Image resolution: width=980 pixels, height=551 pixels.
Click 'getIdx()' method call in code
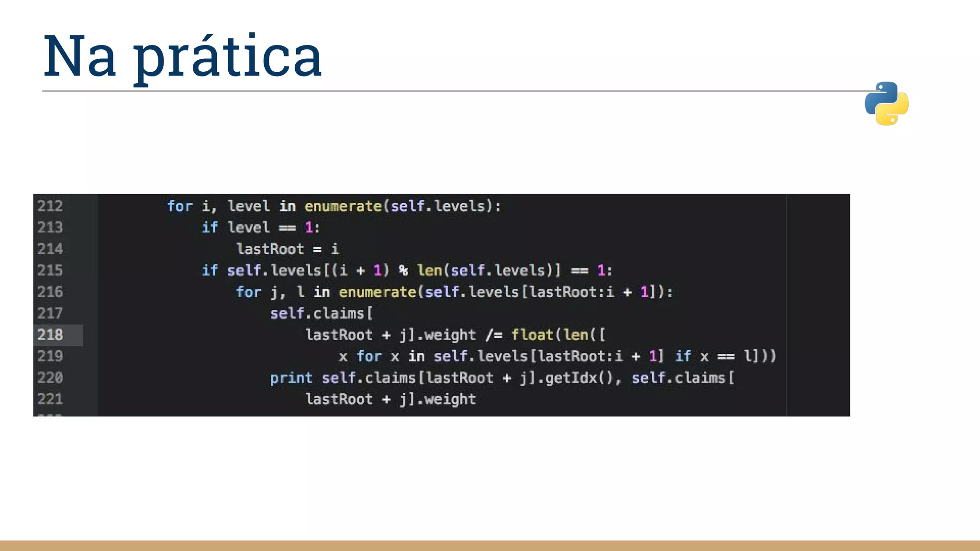coord(579,378)
